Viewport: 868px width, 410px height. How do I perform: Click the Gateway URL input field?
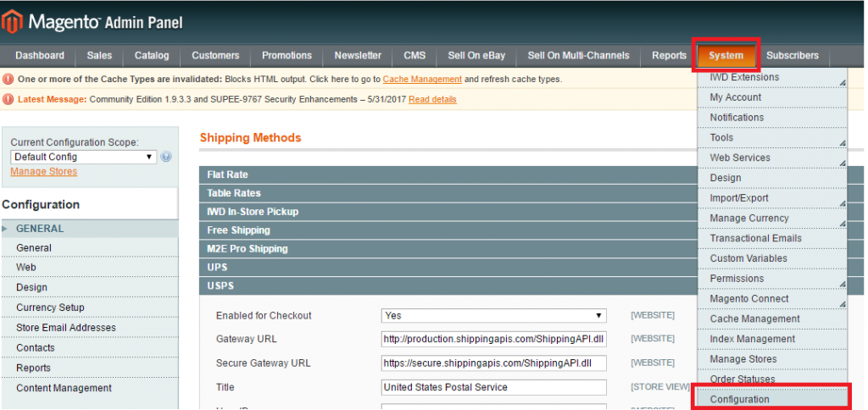494,339
